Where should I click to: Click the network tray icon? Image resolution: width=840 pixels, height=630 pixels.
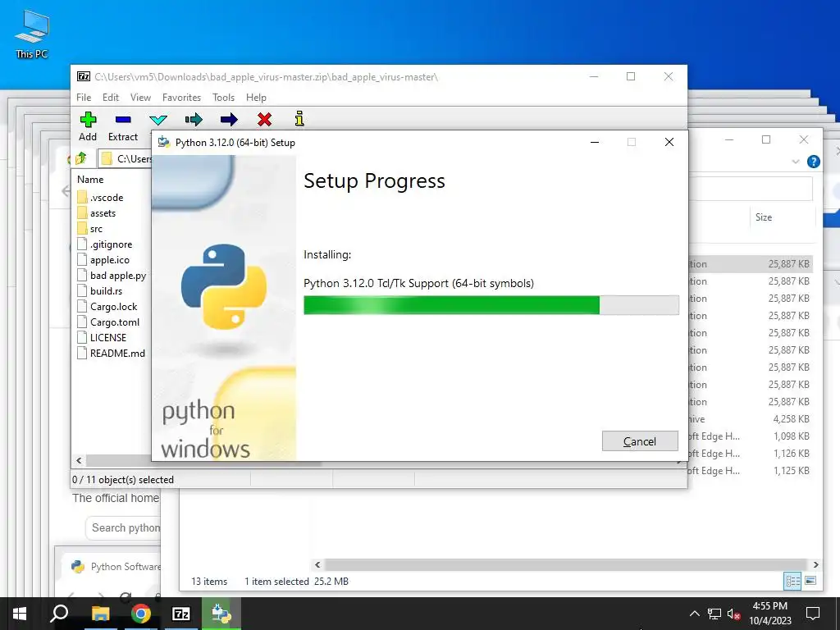[x=714, y=614]
